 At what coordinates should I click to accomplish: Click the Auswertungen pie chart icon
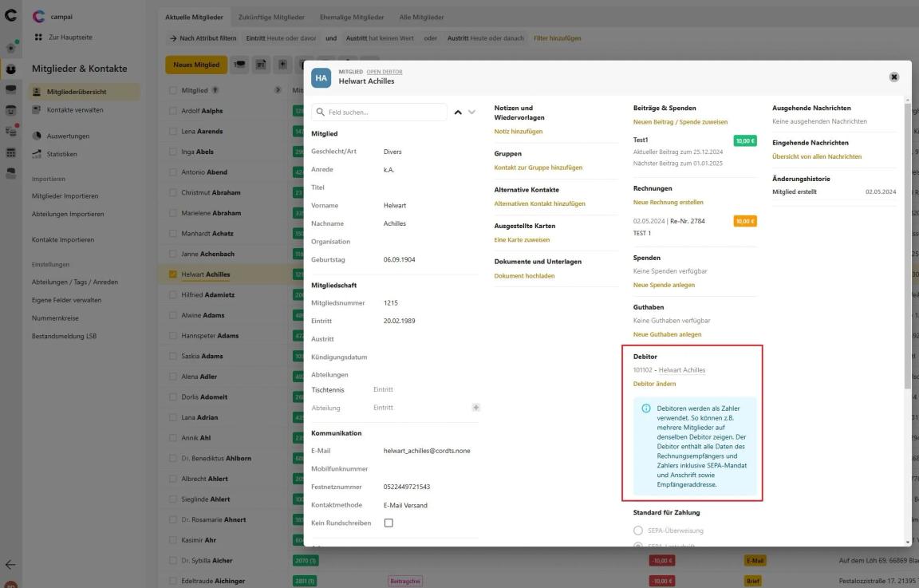[x=37, y=136]
